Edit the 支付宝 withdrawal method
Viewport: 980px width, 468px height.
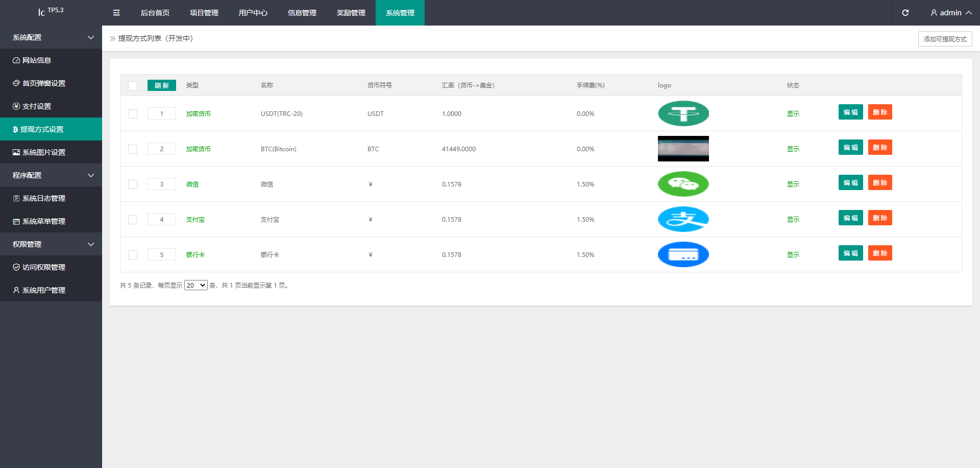(x=851, y=218)
